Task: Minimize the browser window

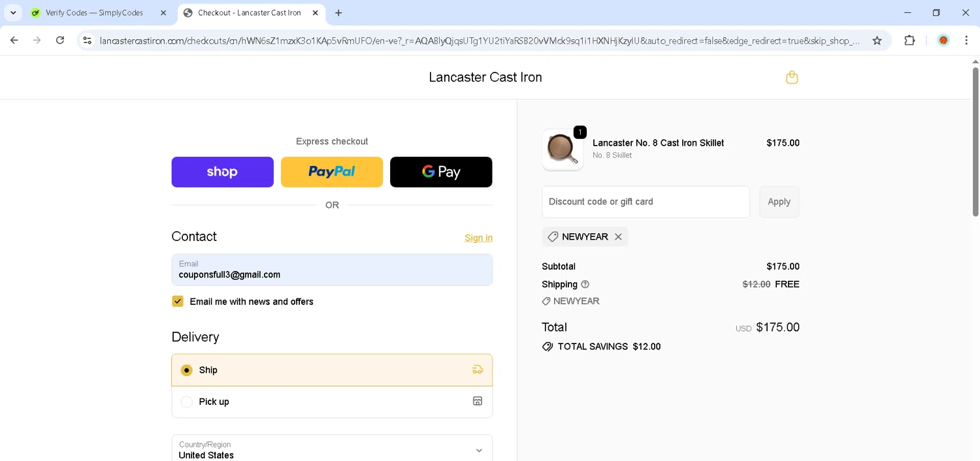Action: (907, 13)
